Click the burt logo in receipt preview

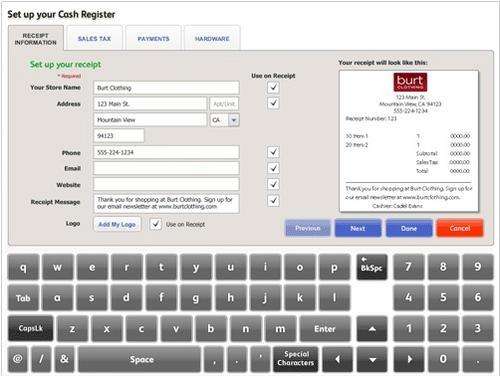410,82
